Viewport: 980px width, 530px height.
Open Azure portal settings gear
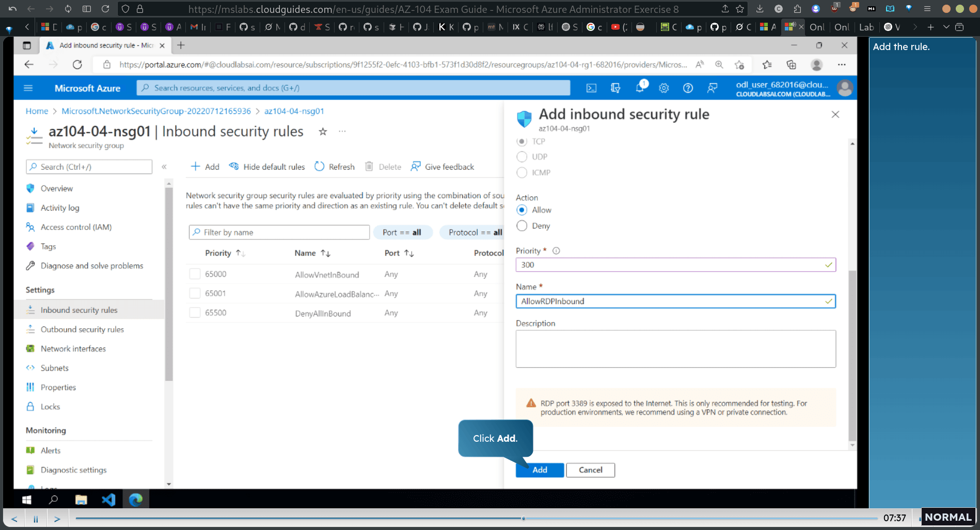coord(664,88)
